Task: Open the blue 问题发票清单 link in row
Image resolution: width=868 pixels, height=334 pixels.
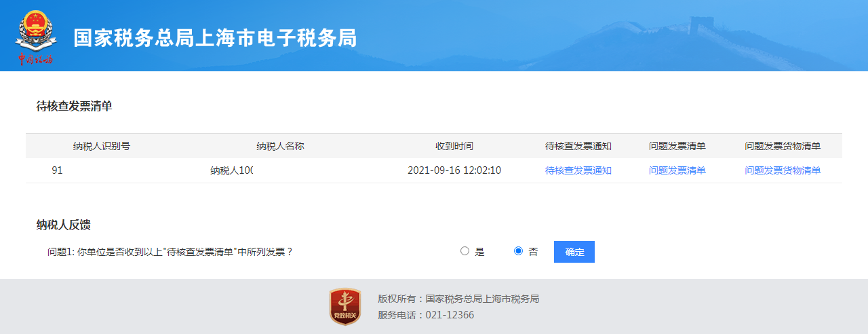Action: [x=677, y=170]
